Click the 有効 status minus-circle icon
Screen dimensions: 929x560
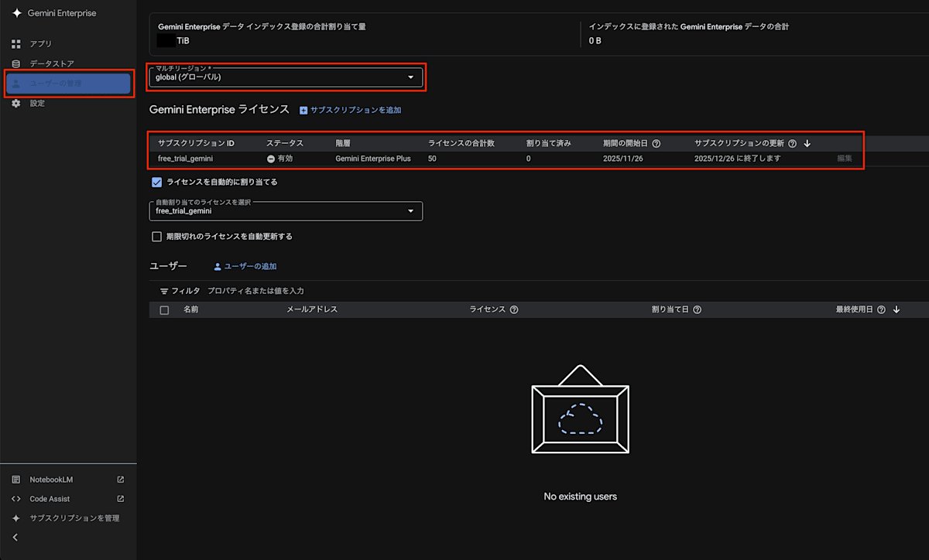(271, 159)
